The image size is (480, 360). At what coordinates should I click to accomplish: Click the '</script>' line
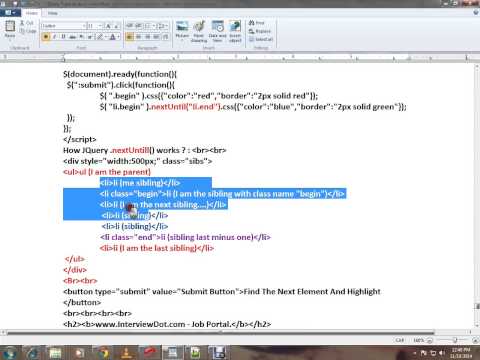point(80,139)
